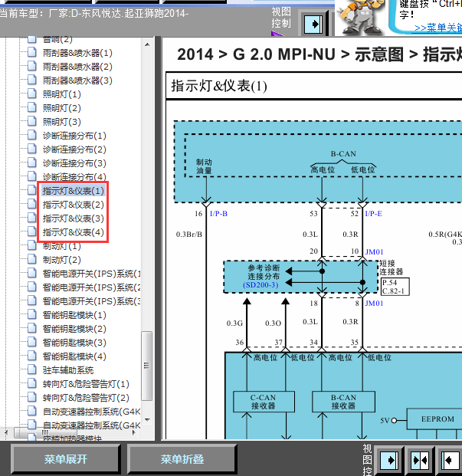Viewport: 462px width, 476px height.
Task: Click (SD200-3) link in diagram
Action: click(260, 285)
